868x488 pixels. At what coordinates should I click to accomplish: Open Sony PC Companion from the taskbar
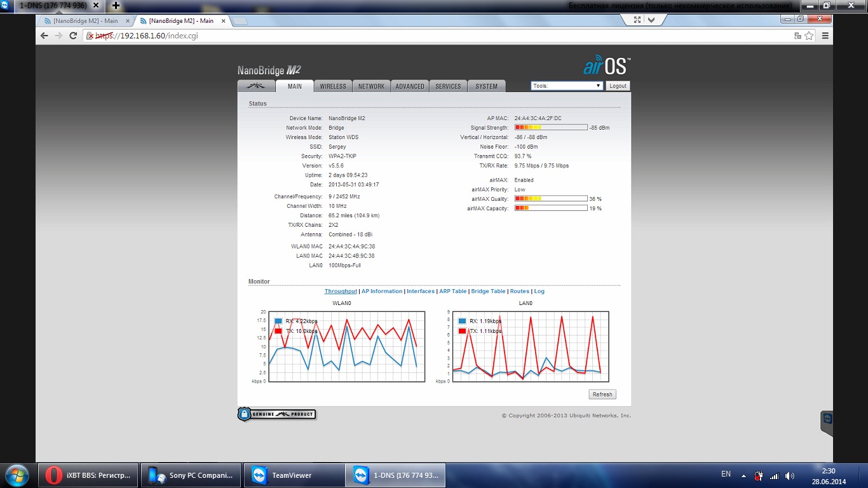click(x=191, y=475)
